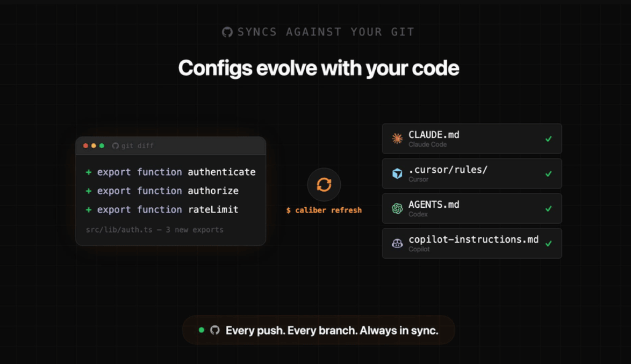
Task: Click the GitHub icon in bottom sync banner
Action: click(x=215, y=330)
